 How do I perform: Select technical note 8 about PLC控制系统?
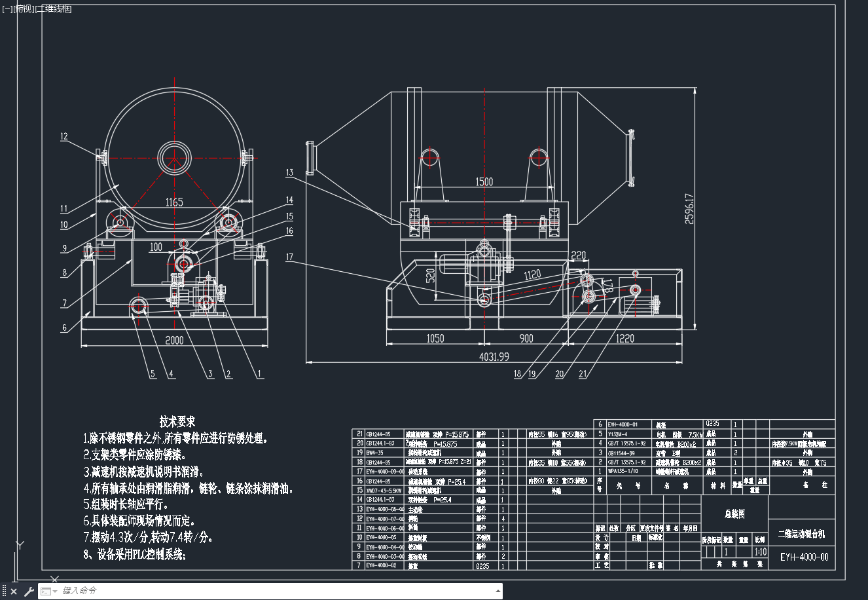[135, 554]
